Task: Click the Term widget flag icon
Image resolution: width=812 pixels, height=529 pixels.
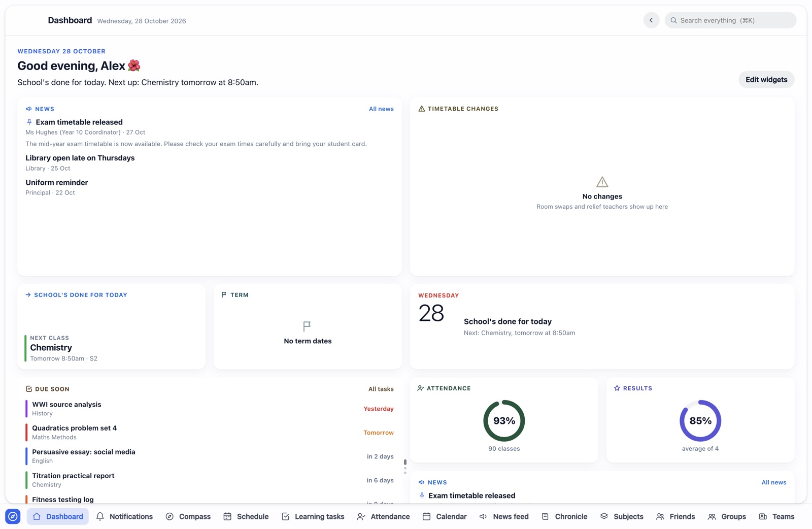Action: coord(307,326)
